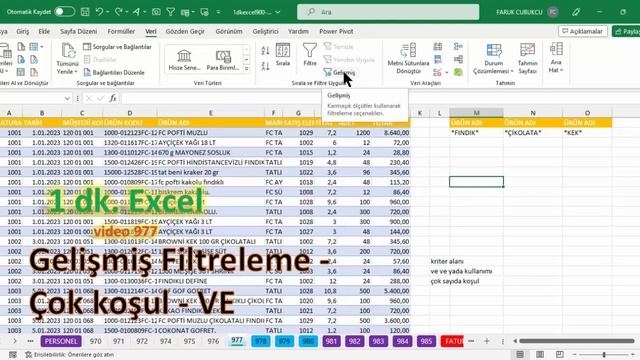640x360 pixels.
Task: Click Bağlantıları Düzenle button
Action: pyautogui.click(x=114, y=72)
